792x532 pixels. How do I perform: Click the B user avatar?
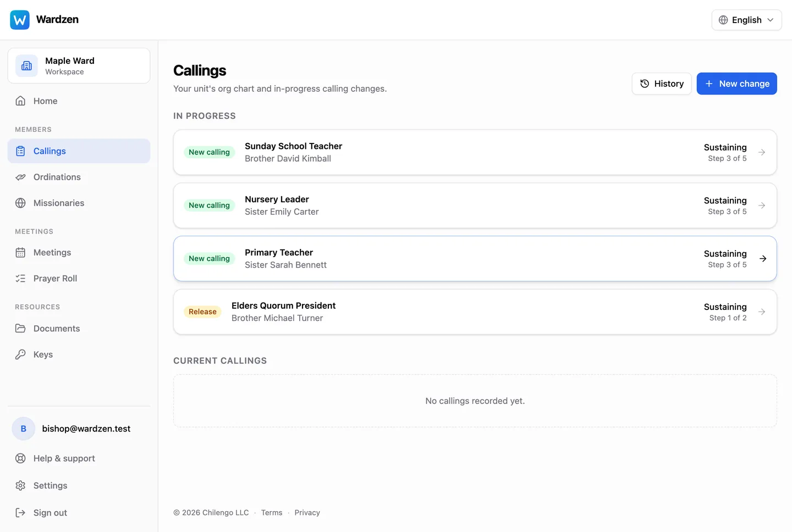24,429
